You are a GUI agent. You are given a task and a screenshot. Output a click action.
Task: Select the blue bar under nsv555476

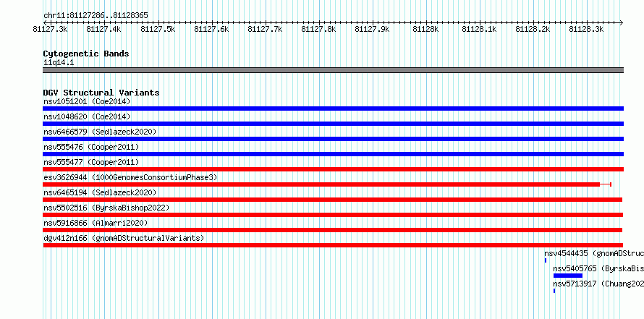[333, 154]
